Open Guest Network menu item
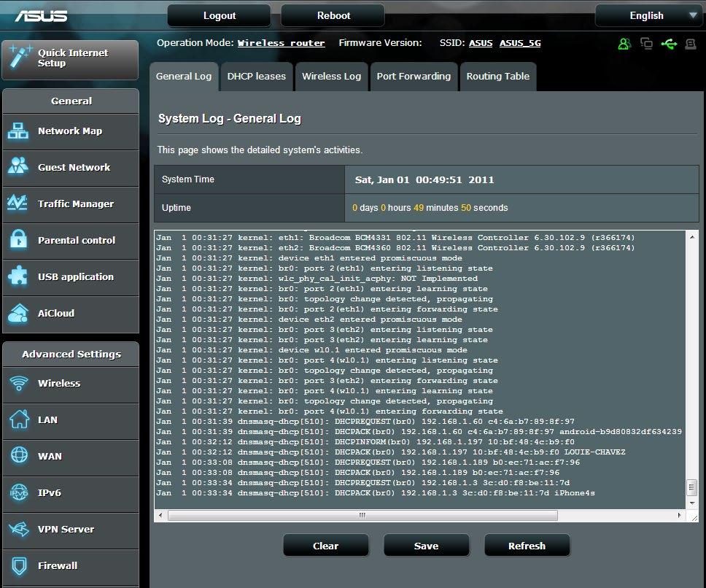The image size is (706, 588). pyautogui.click(x=71, y=168)
